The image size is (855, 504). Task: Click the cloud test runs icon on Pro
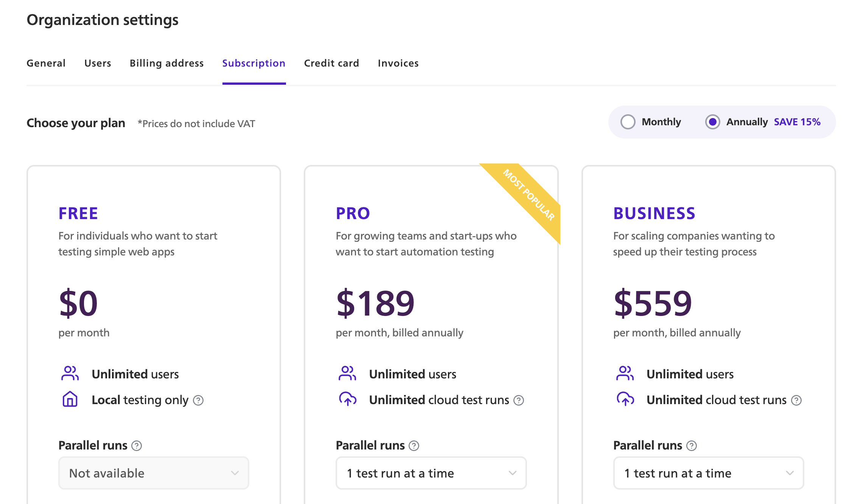(348, 399)
